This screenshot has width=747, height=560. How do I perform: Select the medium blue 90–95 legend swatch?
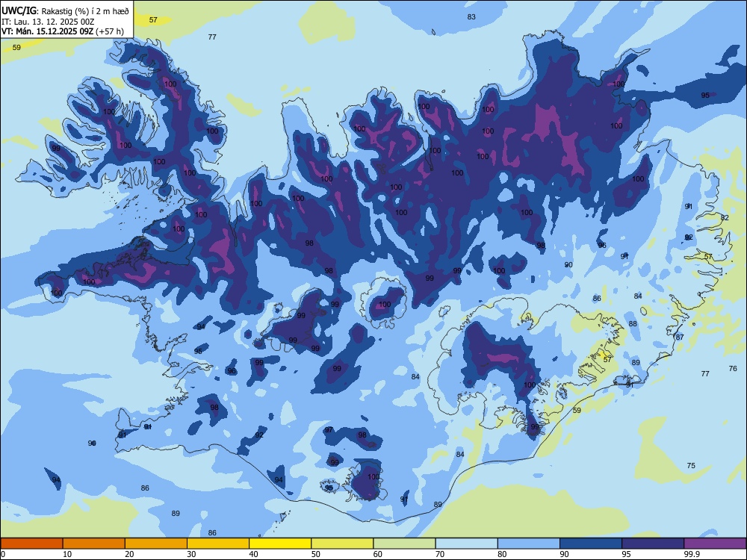coord(591,544)
